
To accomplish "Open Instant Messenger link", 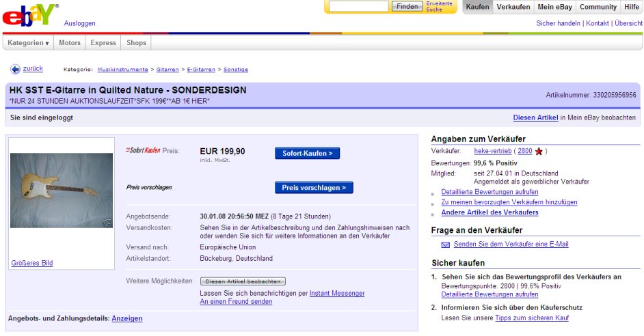I will (337, 294).
